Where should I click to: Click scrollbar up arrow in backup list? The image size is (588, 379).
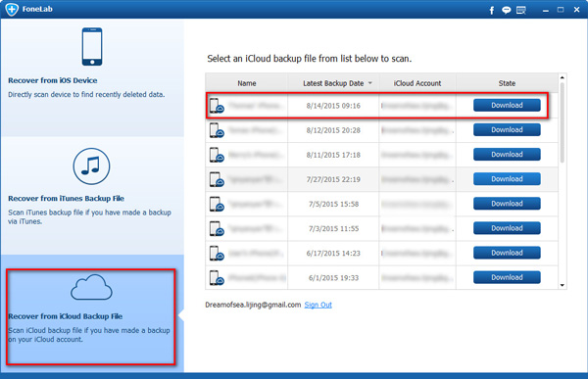[x=563, y=77]
